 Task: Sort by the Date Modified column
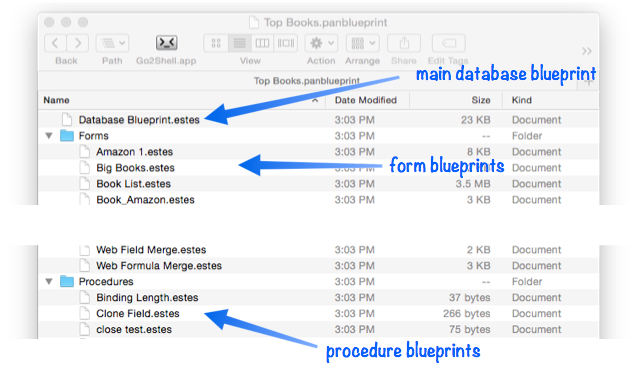point(366,100)
